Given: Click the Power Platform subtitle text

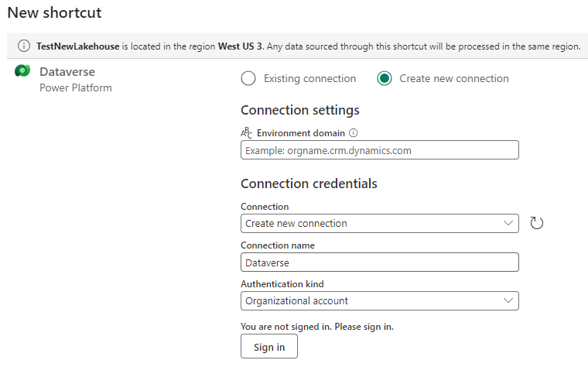Looking at the screenshot, I should point(76,87).
